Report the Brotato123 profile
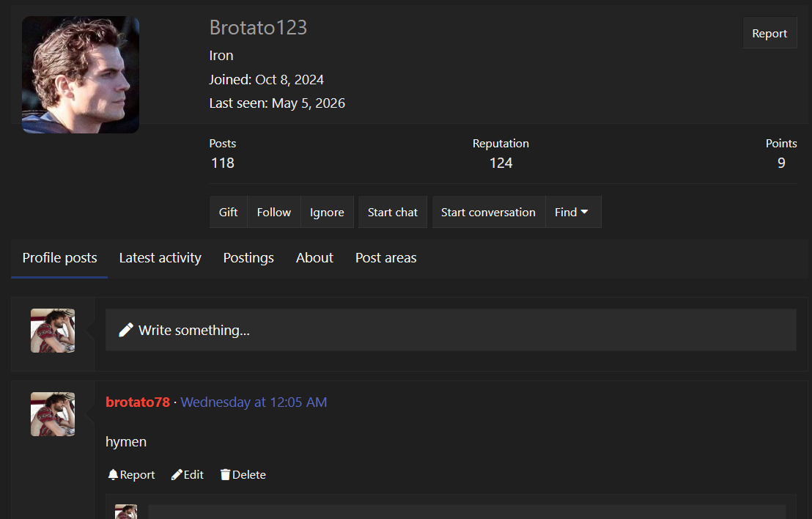812x519 pixels. click(x=769, y=33)
